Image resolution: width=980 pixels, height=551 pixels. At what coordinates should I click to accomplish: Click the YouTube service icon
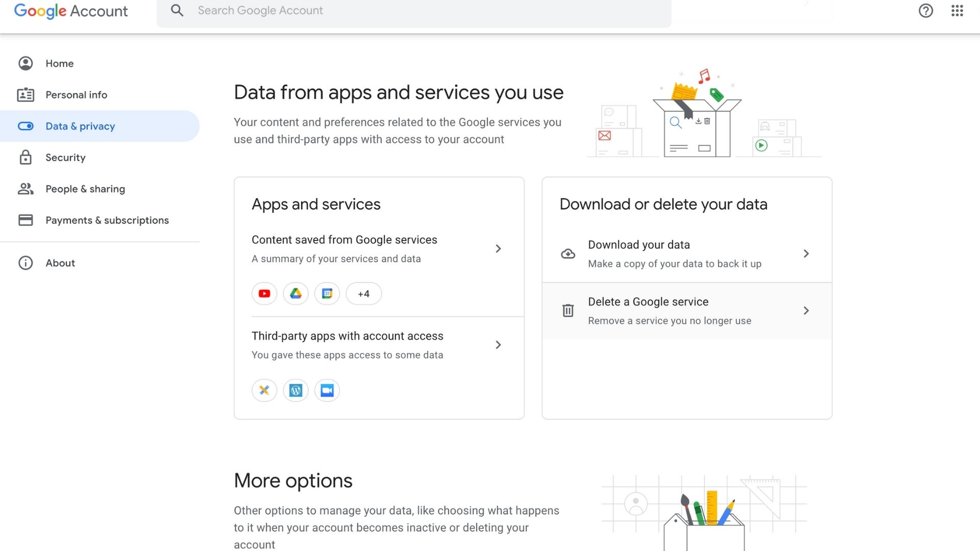pyautogui.click(x=264, y=293)
